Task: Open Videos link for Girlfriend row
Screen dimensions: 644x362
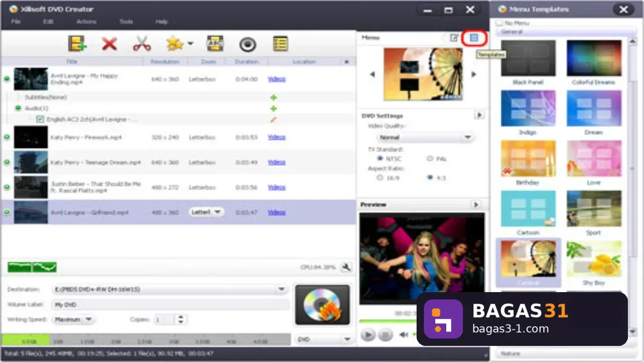Action: pyautogui.click(x=277, y=212)
